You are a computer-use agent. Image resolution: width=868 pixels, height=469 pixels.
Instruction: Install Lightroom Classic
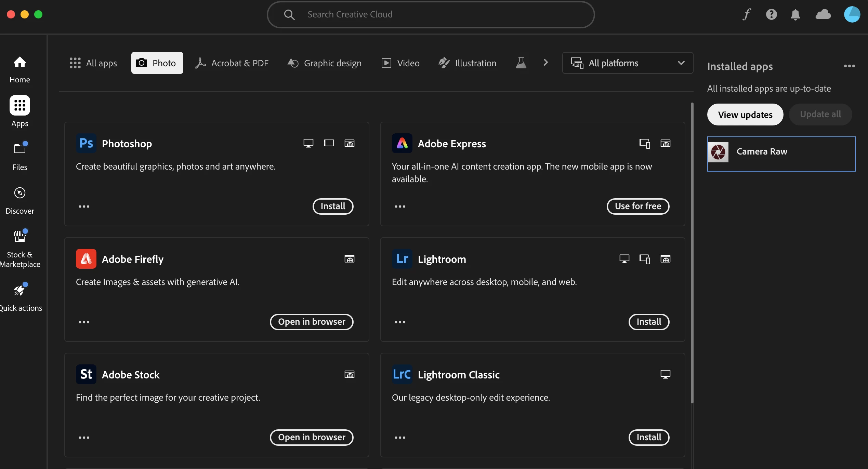[648, 437]
